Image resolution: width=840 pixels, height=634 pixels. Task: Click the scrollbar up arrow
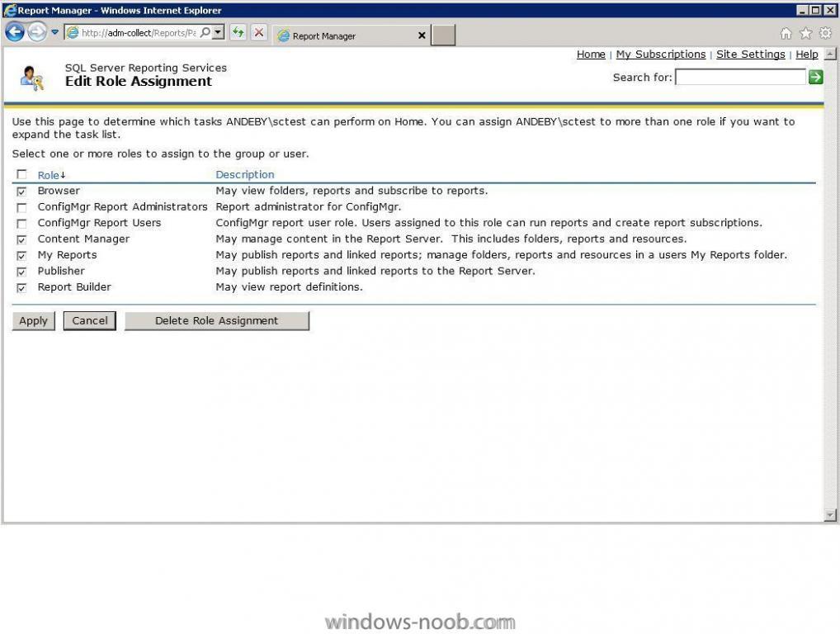(x=829, y=54)
